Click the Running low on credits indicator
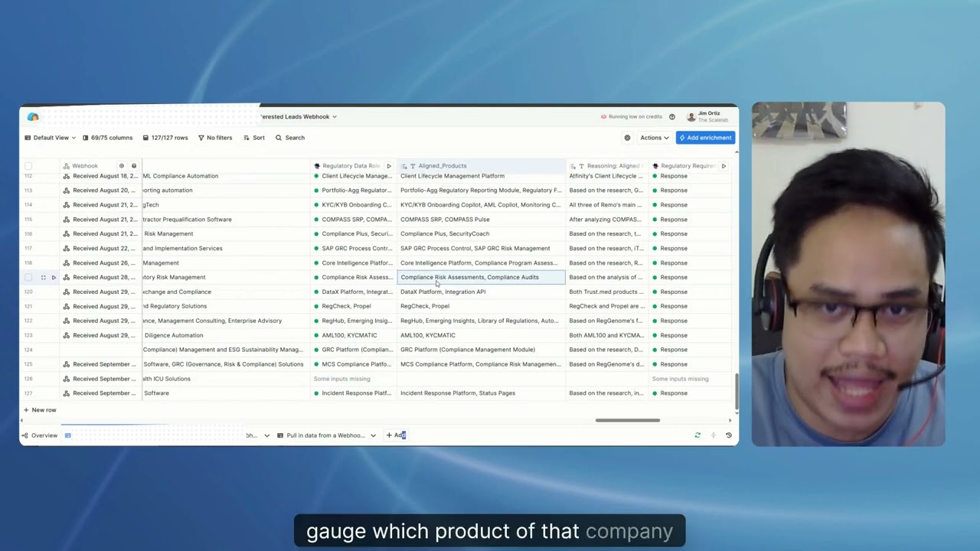This screenshot has width=980, height=551. [x=631, y=117]
